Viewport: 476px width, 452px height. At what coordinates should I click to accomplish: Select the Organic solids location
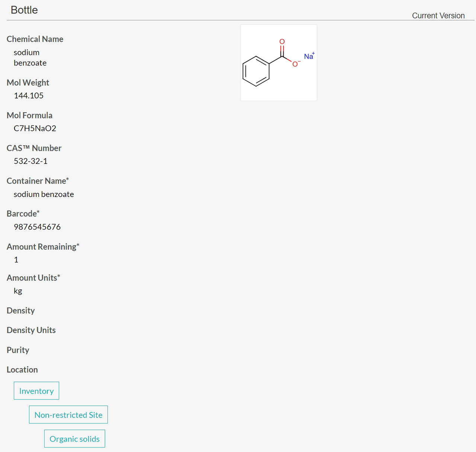click(x=75, y=439)
